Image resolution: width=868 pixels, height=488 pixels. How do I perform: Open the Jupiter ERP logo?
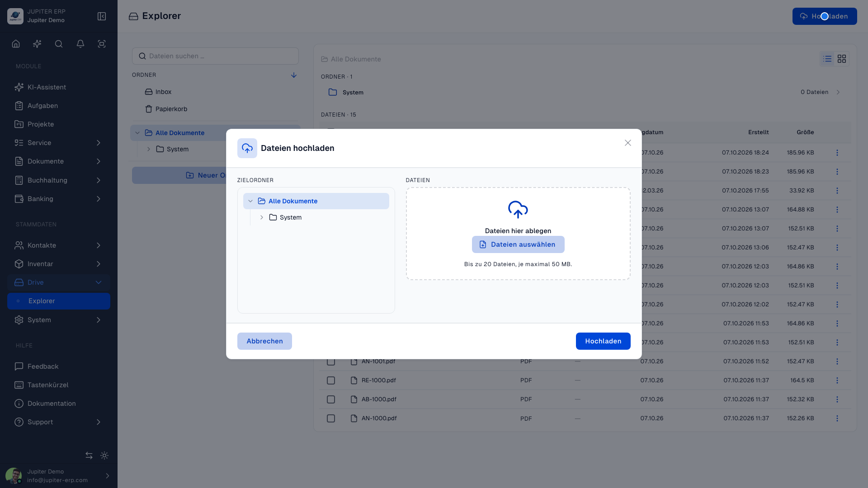point(15,16)
